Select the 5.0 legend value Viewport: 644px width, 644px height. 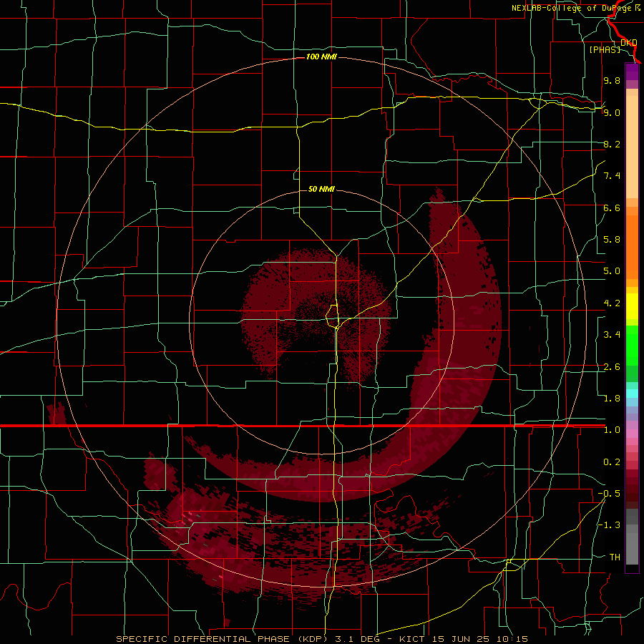click(x=612, y=271)
